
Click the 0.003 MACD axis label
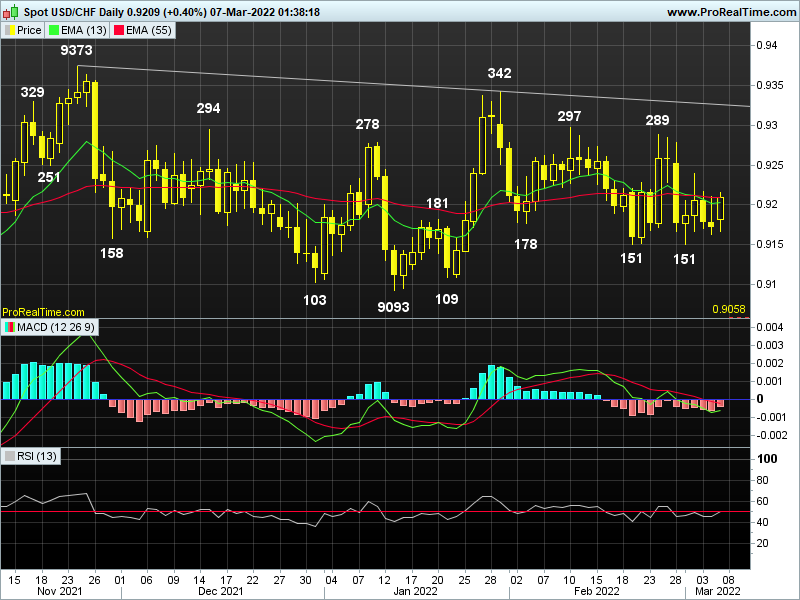pos(770,345)
